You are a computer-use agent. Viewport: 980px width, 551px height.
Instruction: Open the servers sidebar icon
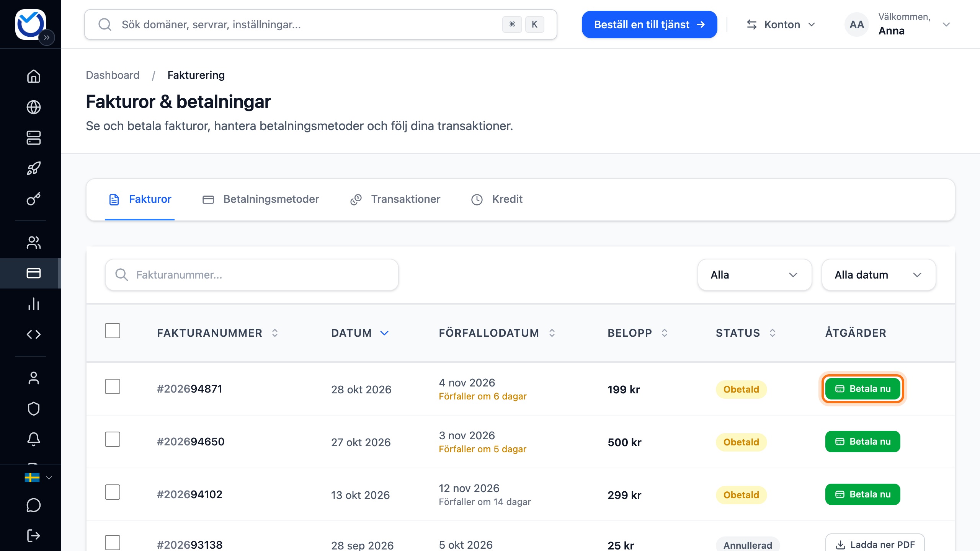tap(34, 138)
